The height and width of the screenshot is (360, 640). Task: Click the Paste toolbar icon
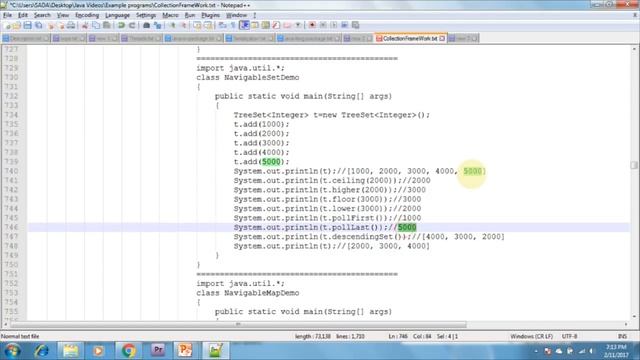(107, 25)
